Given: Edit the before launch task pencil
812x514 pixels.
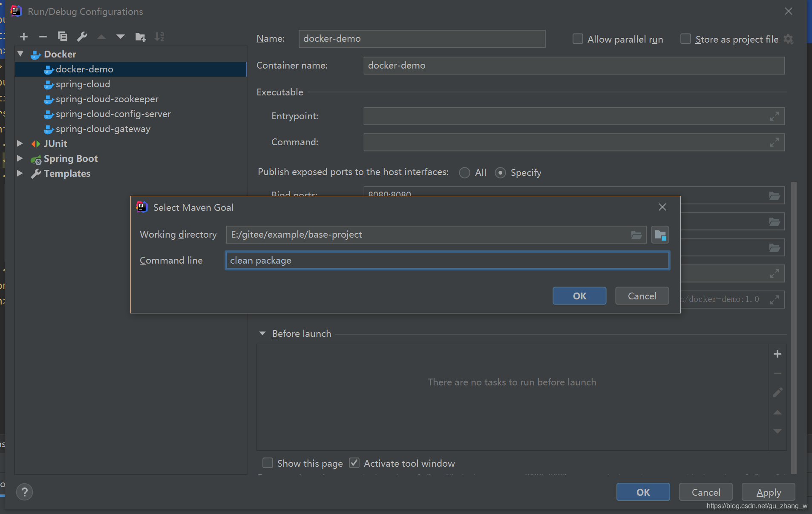Looking at the screenshot, I should point(777,392).
